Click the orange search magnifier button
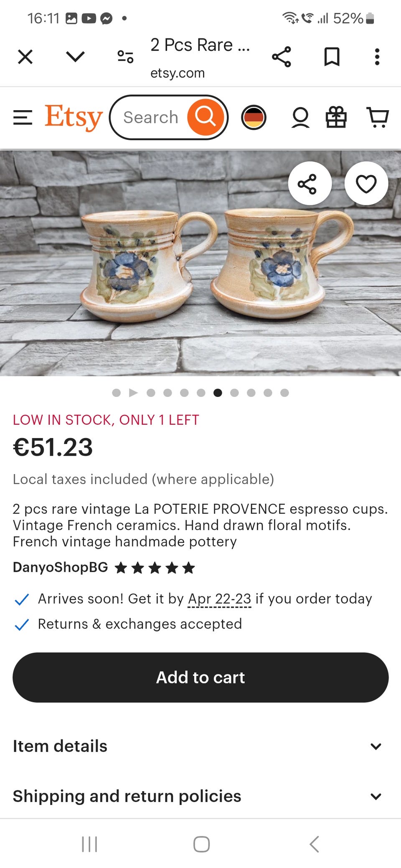This screenshot has width=401, height=868. [x=205, y=117]
